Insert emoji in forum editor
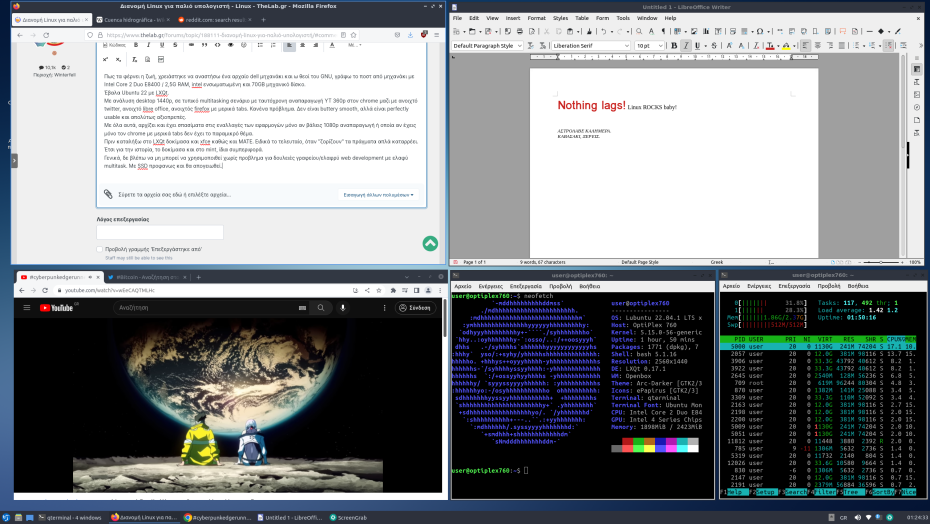The width and height of the screenshot is (930, 524). (x=244, y=45)
